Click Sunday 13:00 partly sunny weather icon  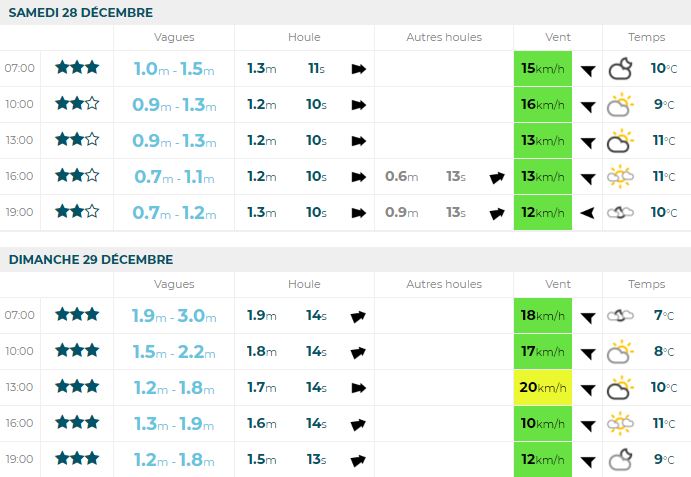coord(621,387)
